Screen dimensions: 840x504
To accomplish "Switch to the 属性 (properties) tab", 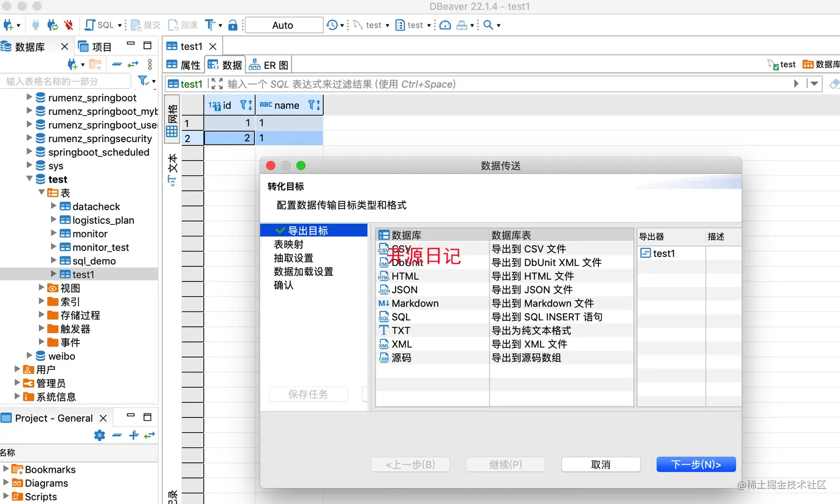I will click(x=184, y=65).
